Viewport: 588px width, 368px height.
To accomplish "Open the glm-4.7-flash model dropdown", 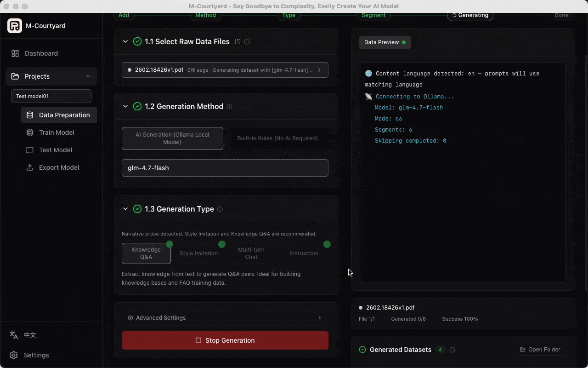I will point(225,168).
